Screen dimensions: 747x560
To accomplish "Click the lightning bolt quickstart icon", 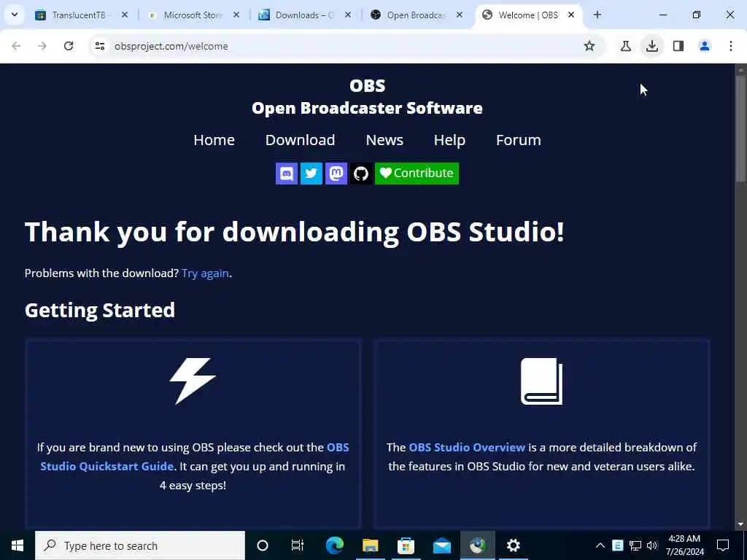I will (x=193, y=381).
